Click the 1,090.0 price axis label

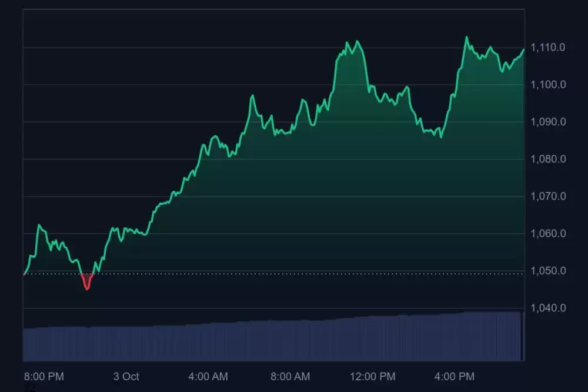pos(548,122)
